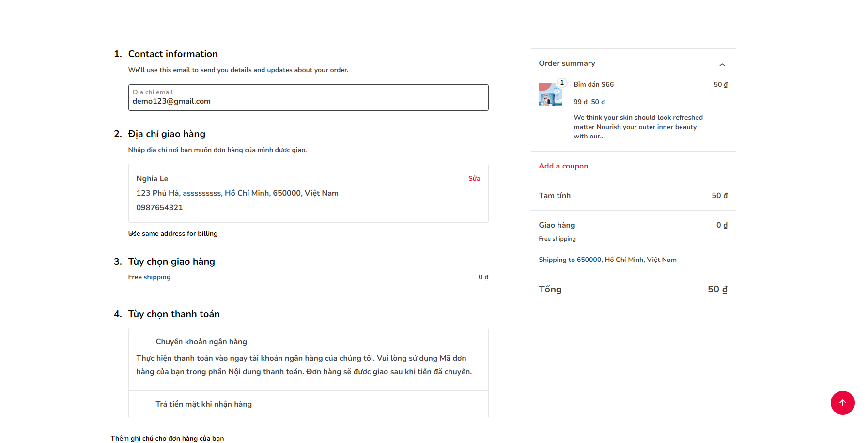Click Shipping to 650000, Hồ Chí Minh text

607,260
